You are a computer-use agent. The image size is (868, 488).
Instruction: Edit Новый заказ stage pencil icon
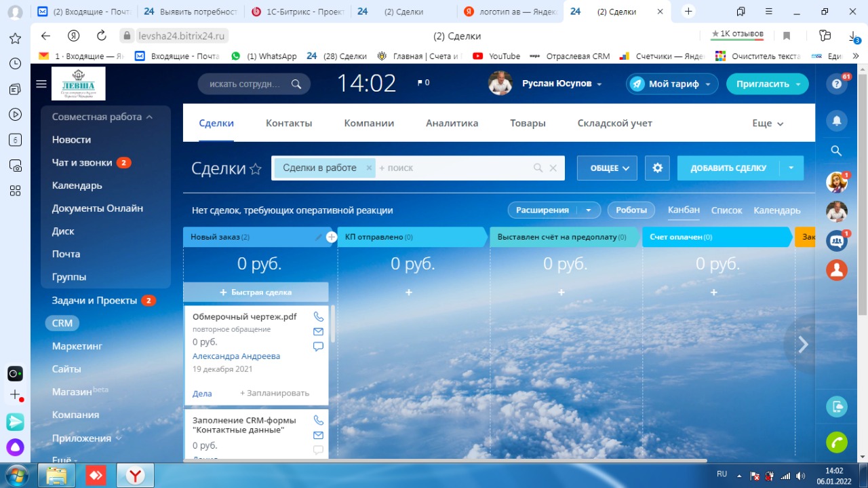[x=319, y=237]
